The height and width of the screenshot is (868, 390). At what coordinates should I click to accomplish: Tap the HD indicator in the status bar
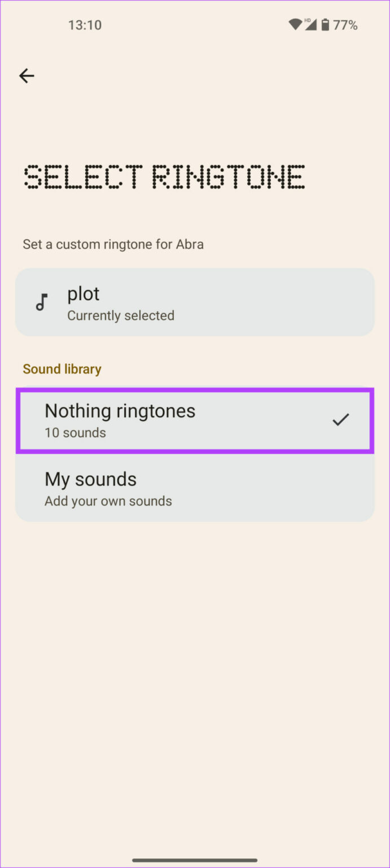coord(306,19)
